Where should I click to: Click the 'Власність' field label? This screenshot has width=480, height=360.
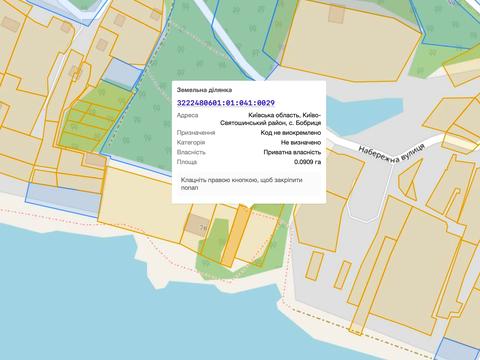pyautogui.click(x=191, y=152)
